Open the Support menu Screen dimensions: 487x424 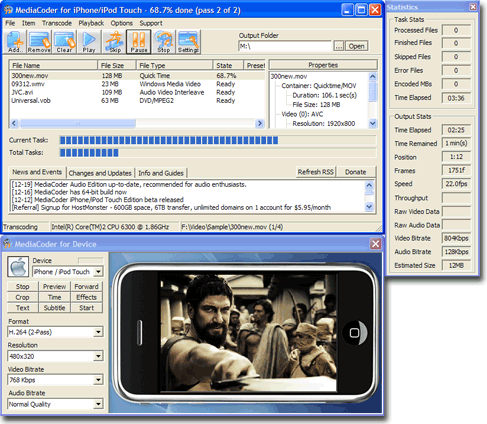click(x=151, y=23)
